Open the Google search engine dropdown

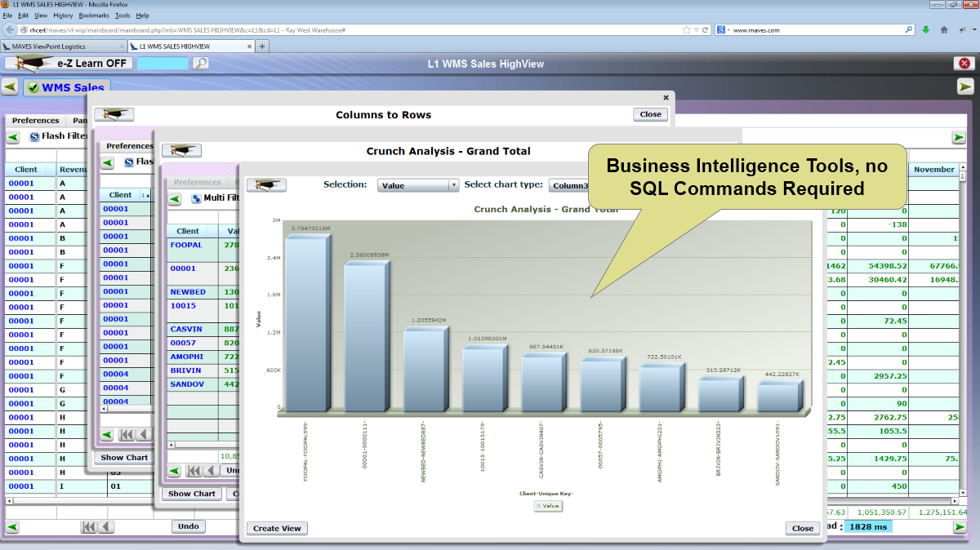tap(724, 30)
